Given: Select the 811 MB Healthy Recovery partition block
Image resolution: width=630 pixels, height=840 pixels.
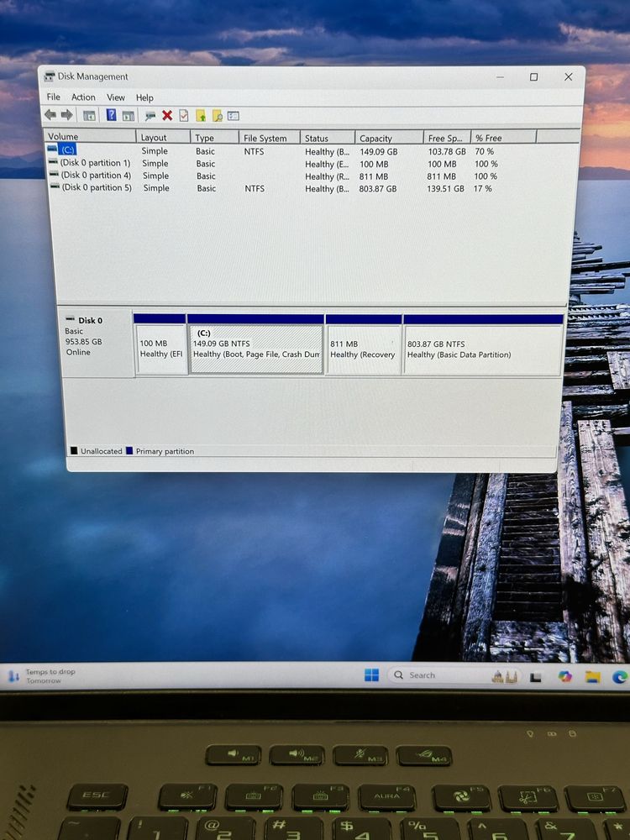Looking at the screenshot, I should (x=363, y=344).
